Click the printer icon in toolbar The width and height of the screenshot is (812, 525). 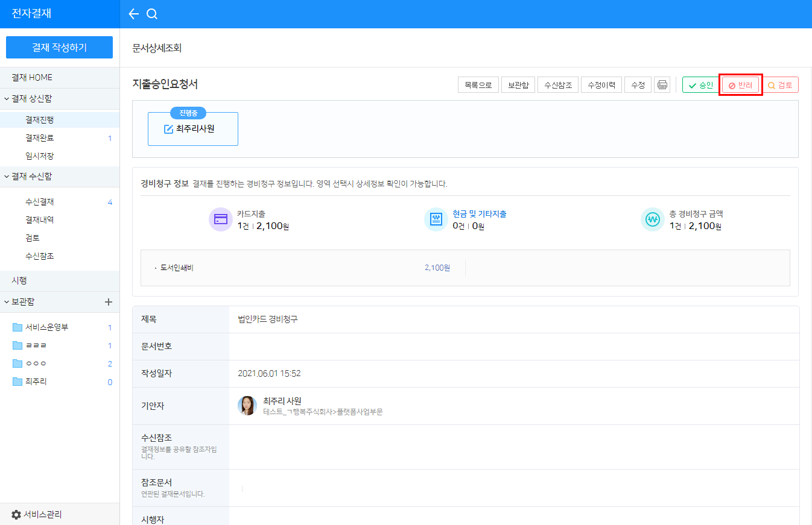click(x=662, y=85)
